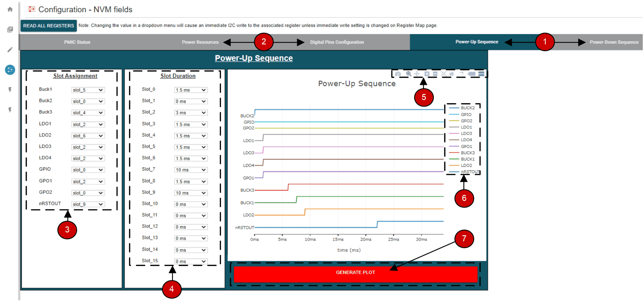The image size is (644, 301).
Task: Activate the pan tool in plot toolbar
Action: tap(417, 74)
